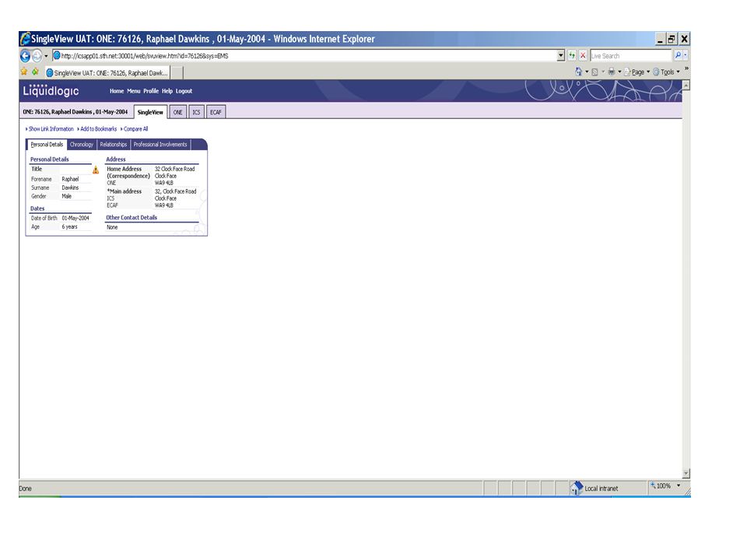Image resolution: width=747 pixels, height=560 pixels.
Task: Click the browser Forward arrow button
Action: (37, 56)
